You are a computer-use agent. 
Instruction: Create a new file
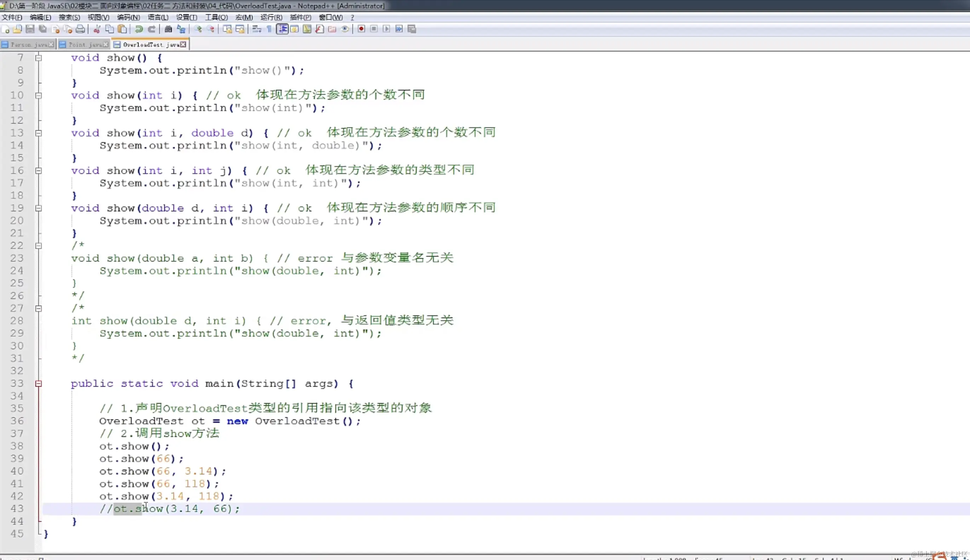[x=5, y=29]
